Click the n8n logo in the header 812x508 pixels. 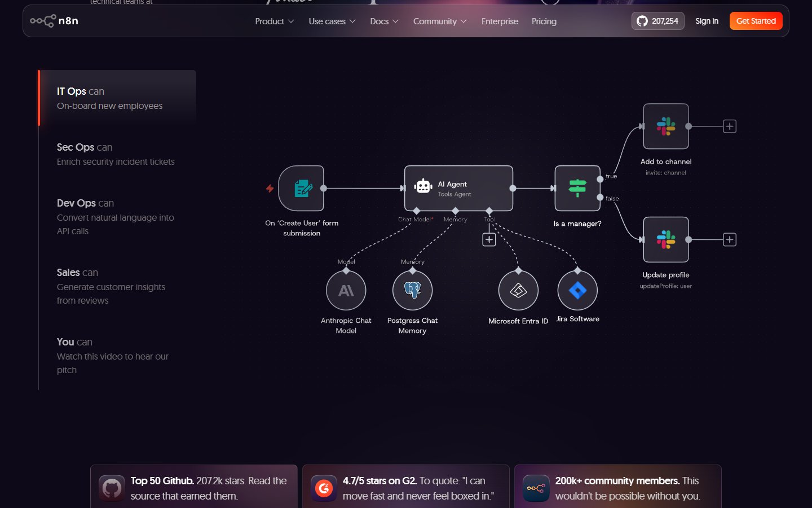pos(54,21)
